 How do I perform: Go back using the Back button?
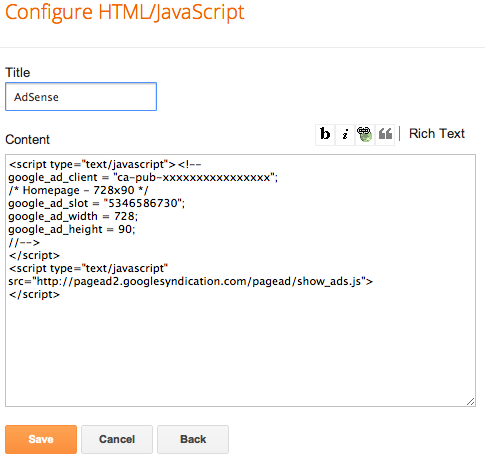[193, 439]
